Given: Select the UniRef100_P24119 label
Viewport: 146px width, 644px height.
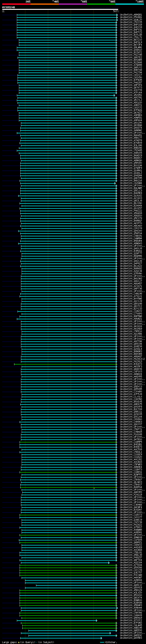Looking at the screenshot, I should pos(131,495).
